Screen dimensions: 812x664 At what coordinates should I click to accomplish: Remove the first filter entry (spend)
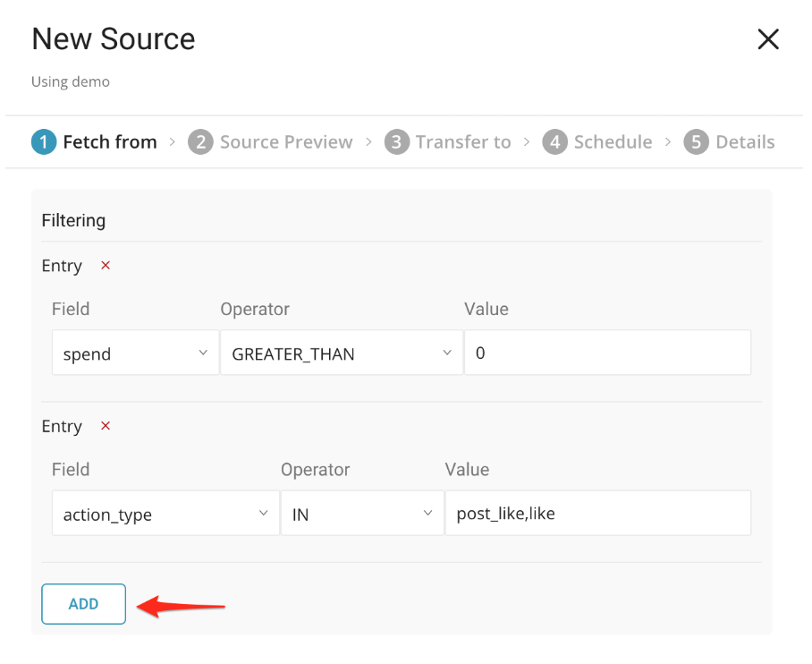(x=105, y=266)
